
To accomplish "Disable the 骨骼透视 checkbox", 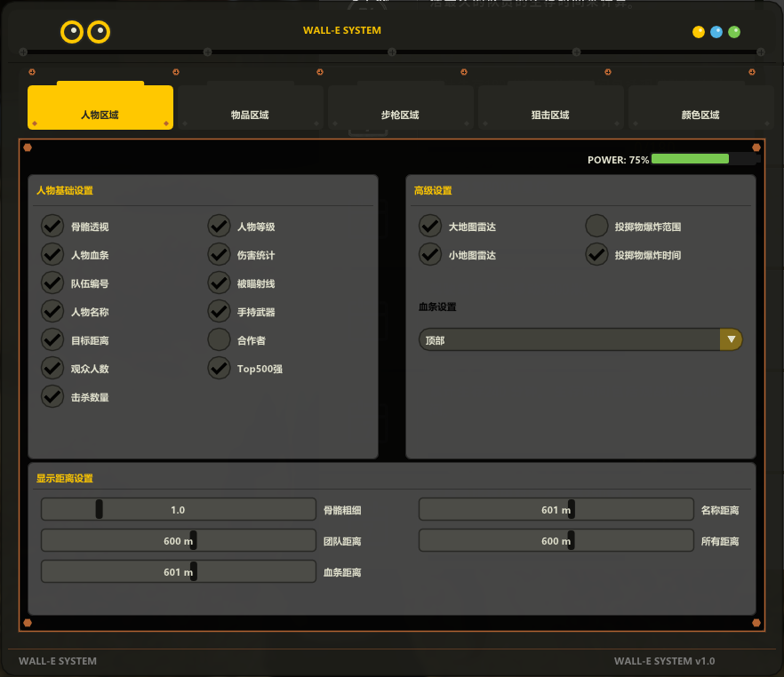I will [52, 227].
